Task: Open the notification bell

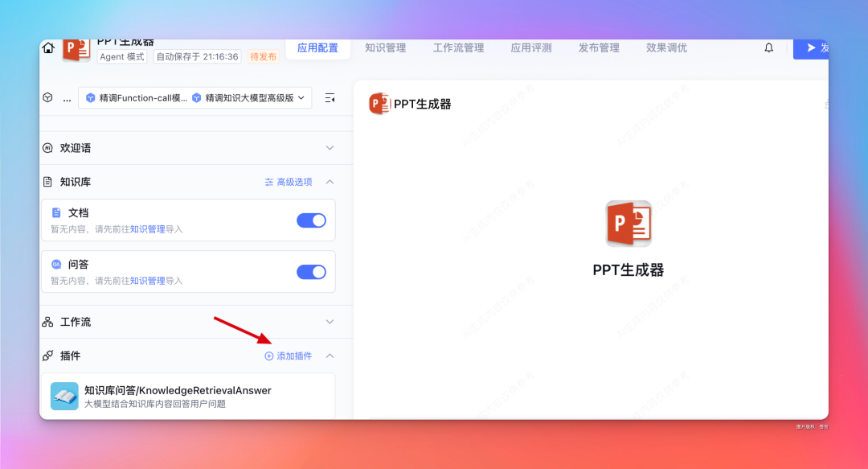Action: (769, 48)
